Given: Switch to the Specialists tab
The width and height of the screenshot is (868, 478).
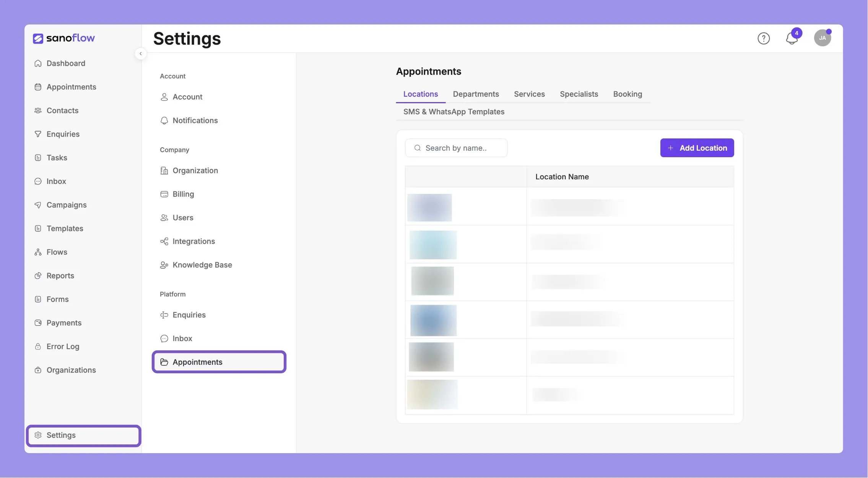Looking at the screenshot, I should point(579,94).
